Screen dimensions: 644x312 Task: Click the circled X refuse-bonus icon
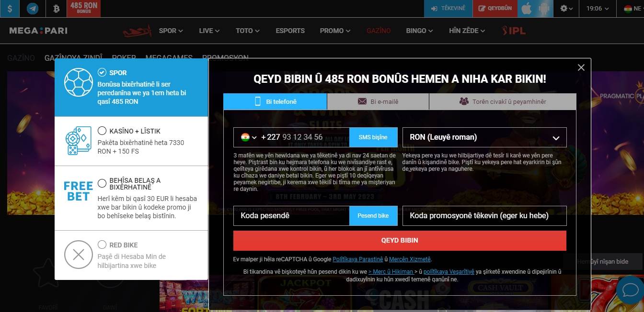78,255
